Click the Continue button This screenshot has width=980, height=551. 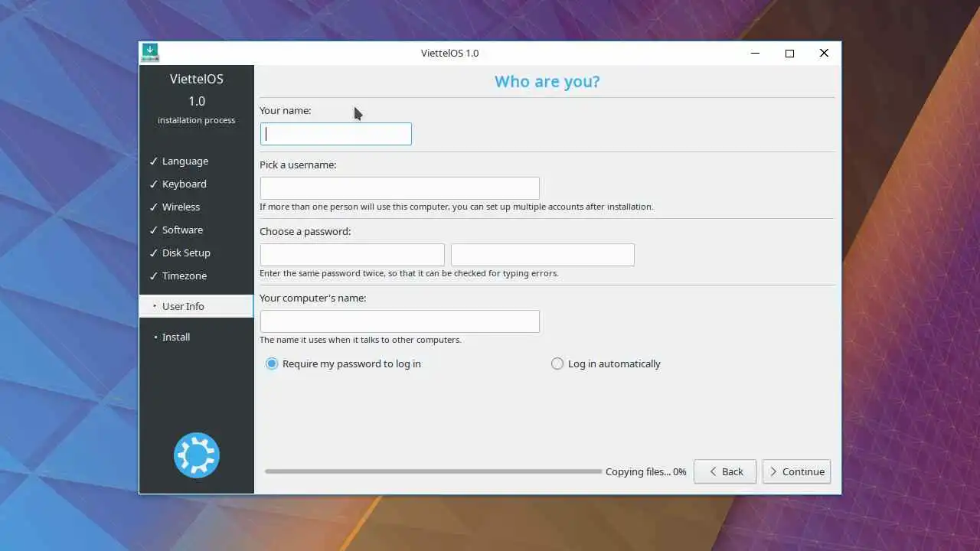pyautogui.click(x=796, y=471)
